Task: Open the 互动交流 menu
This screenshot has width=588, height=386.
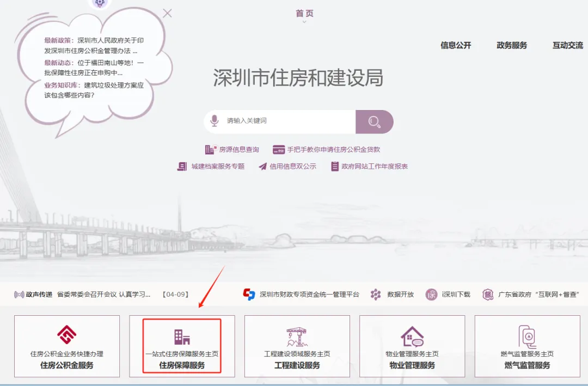Action: (x=568, y=45)
